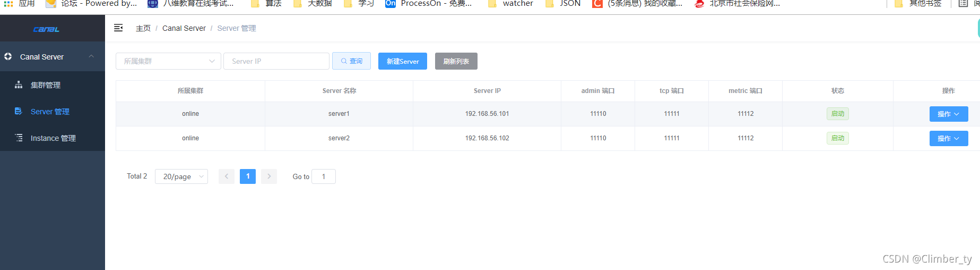Click the 查询 search button

tap(351, 61)
